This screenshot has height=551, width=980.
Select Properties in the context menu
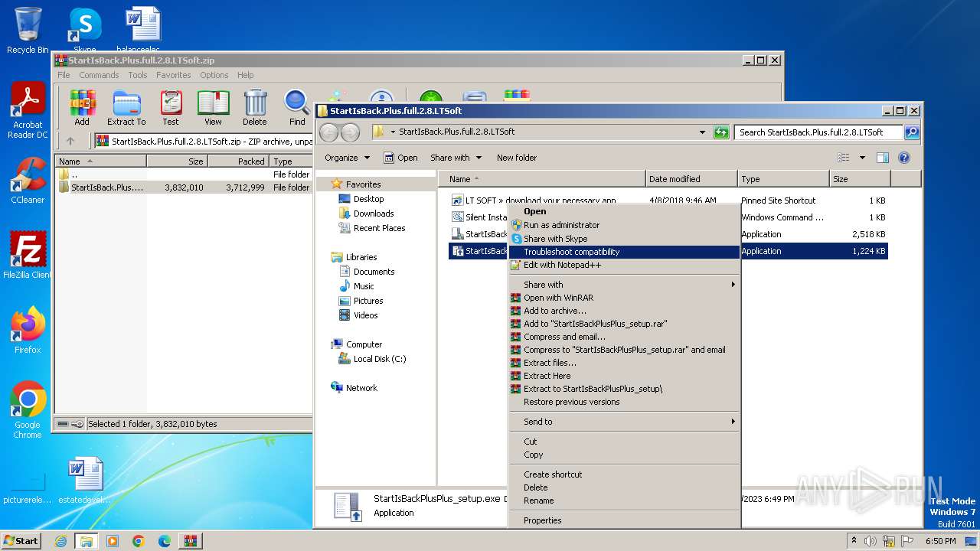(x=624, y=520)
